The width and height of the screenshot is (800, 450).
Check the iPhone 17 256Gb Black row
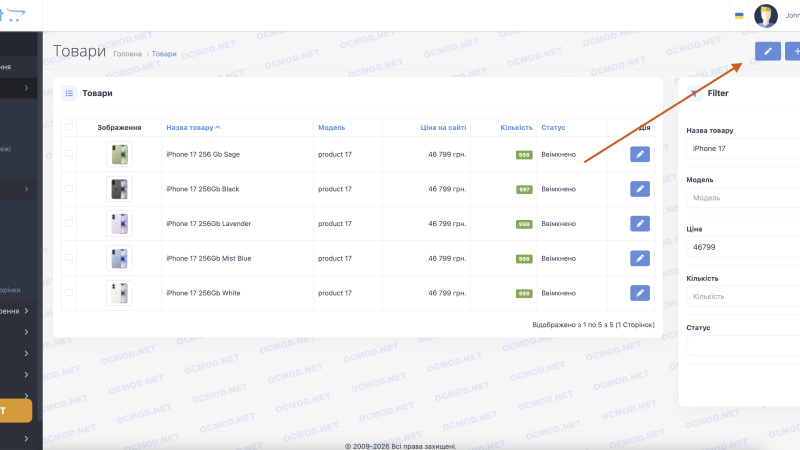[69, 188]
